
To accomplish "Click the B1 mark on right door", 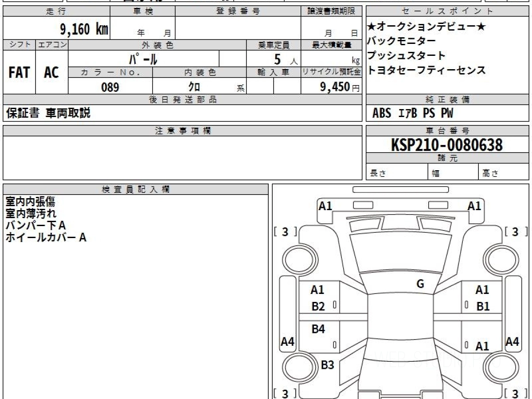I will point(483,306).
